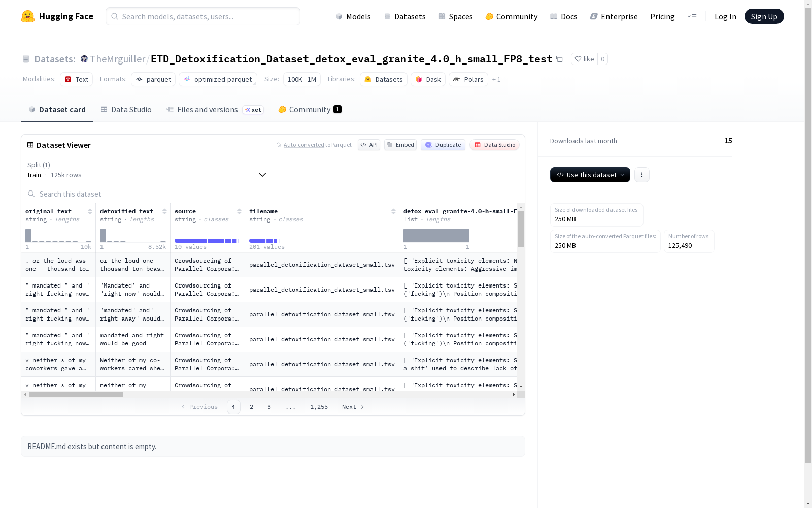812x508 pixels.
Task: Open the Files and versions tab
Action: click(x=215, y=110)
